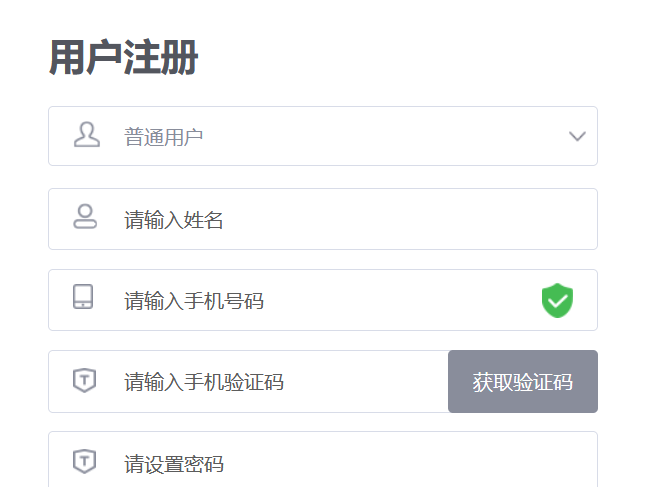
Task: Click the 用户注册 page heading
Action: coord(123,58)
